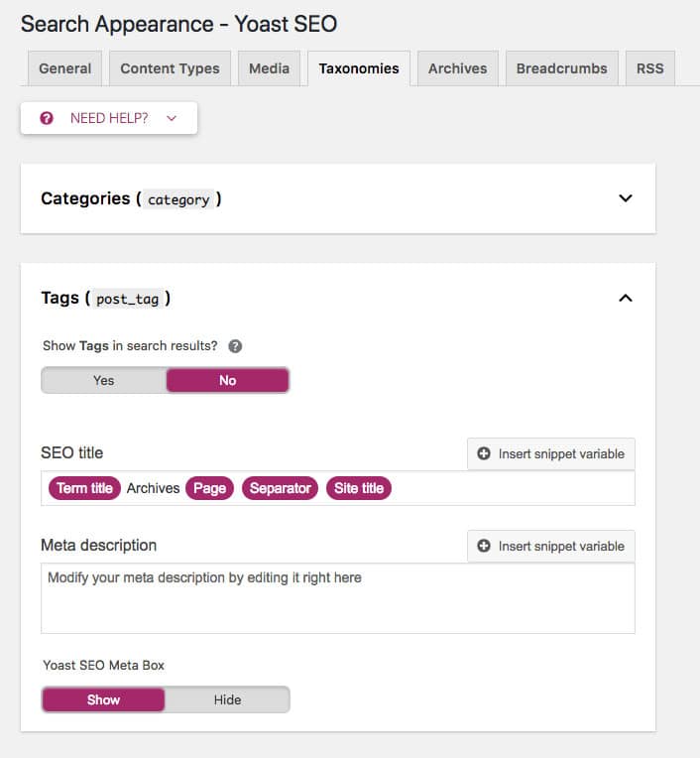The width and height of the screenshot is (700, 758).
Task: Select the Page snippet variable pill
Action: pyautogui.click(x=209, y=488)
